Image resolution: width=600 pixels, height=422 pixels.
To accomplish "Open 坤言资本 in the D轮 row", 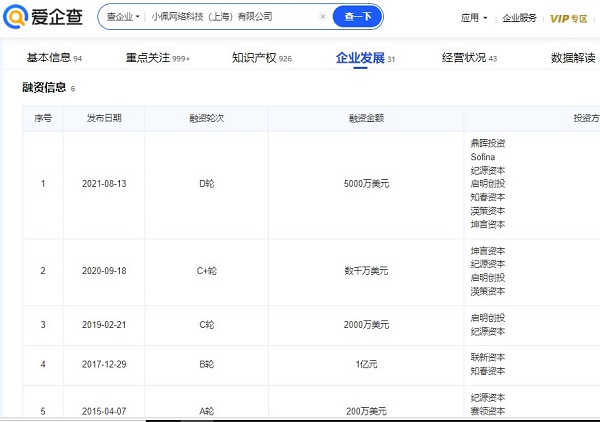I will click(x=488, y=224).
